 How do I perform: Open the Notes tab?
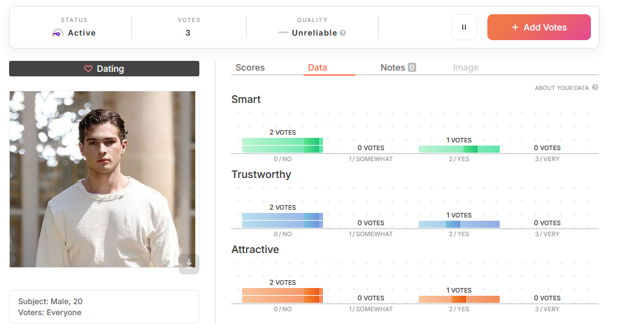click(398, 67)
